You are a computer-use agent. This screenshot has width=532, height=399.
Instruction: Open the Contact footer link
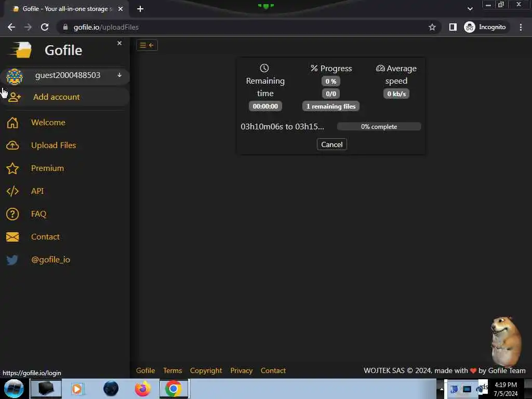273,370
